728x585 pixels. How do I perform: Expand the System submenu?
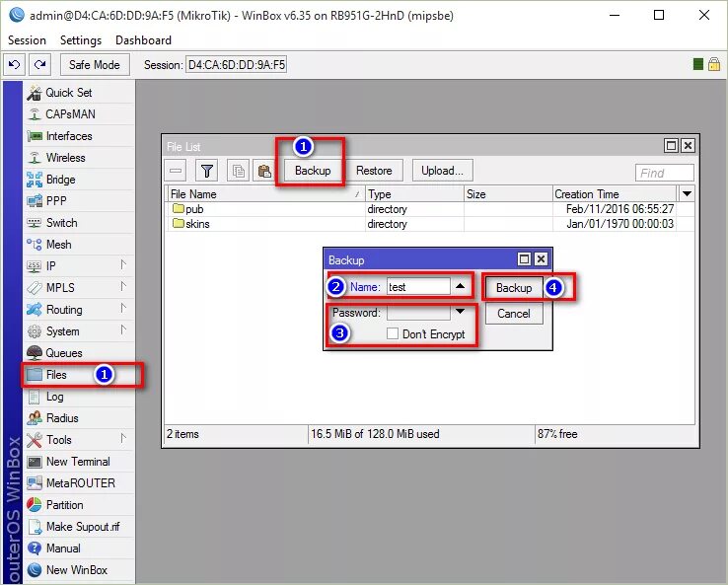point(123,330)
